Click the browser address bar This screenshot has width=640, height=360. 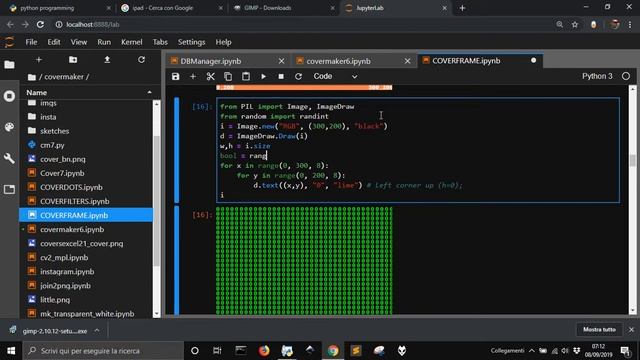click(x=302, y=24)
